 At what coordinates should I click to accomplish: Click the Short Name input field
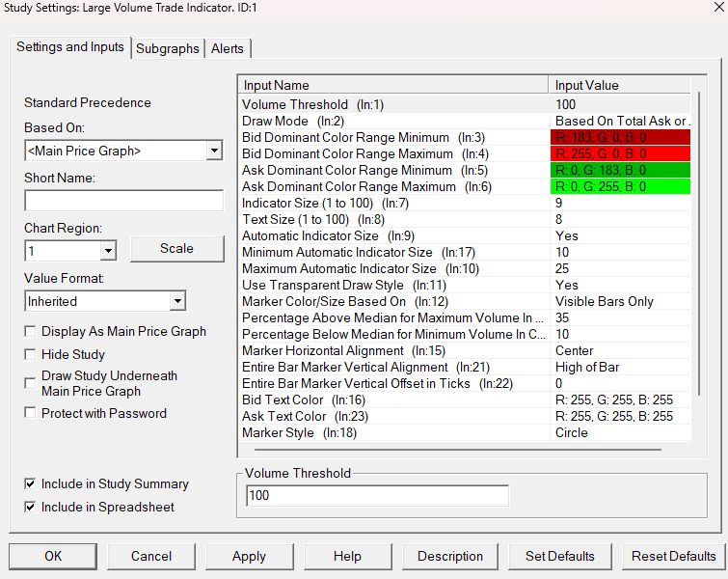(124, 201)
